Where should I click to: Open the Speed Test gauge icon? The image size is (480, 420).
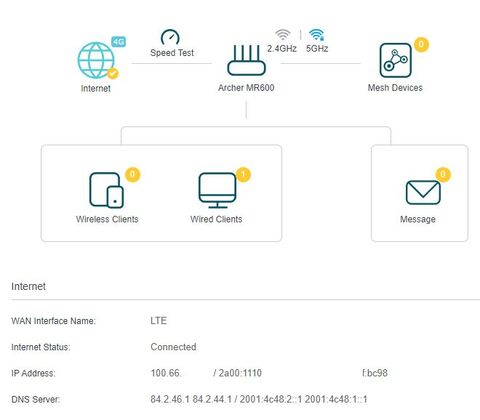tap(170, 37)
